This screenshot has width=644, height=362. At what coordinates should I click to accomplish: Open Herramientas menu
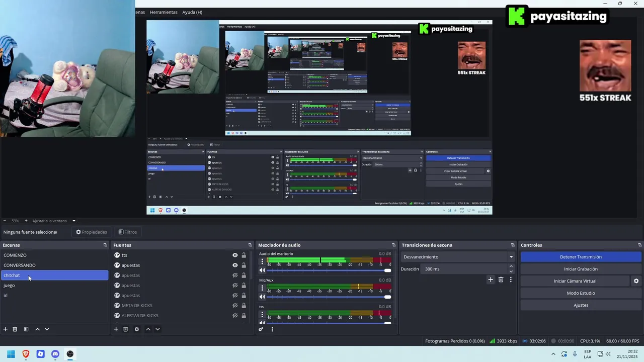click(x=164, y=12)
